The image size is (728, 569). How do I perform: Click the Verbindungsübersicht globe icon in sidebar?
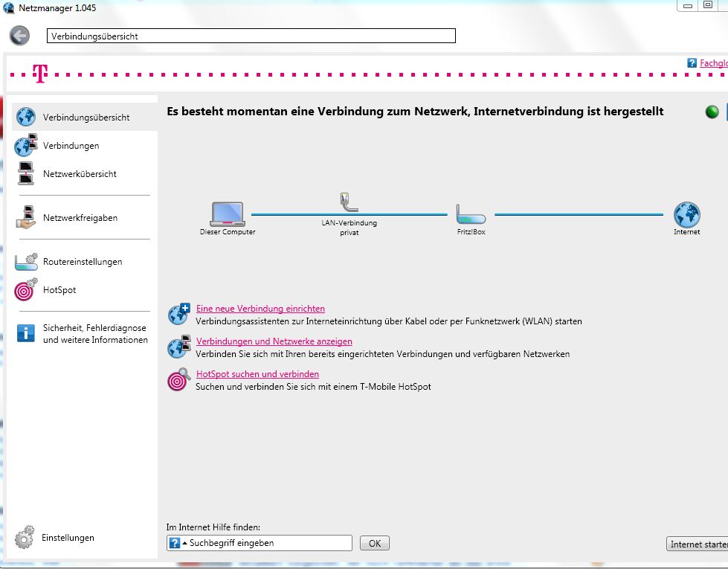pos(25,117)
